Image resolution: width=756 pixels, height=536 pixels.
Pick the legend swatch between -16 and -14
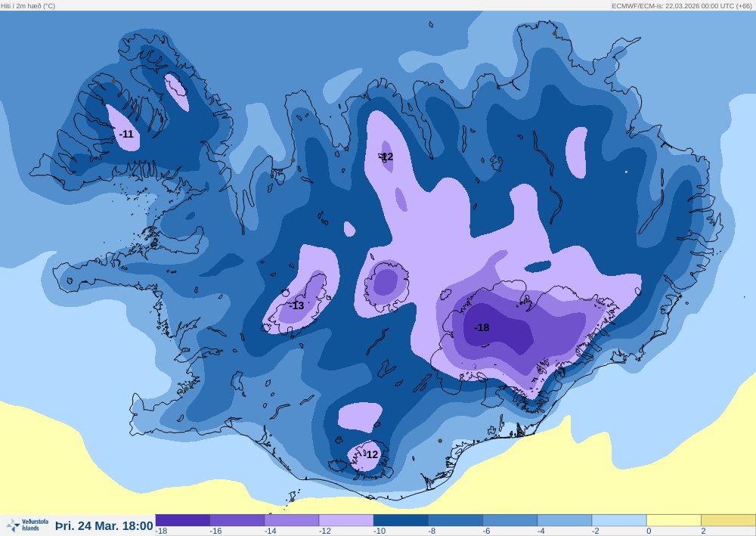(237, 520)
